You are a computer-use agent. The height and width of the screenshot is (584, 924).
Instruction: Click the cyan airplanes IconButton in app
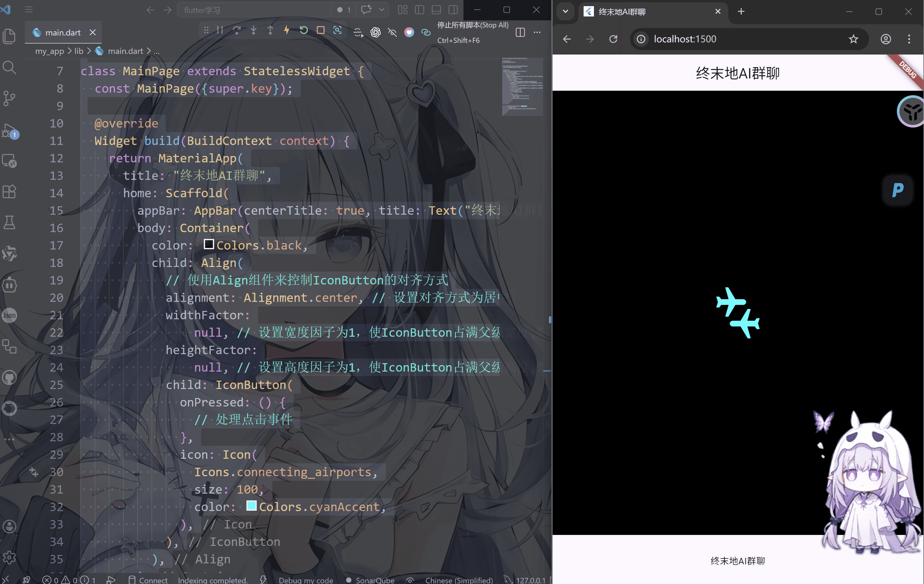click(738, 313)
